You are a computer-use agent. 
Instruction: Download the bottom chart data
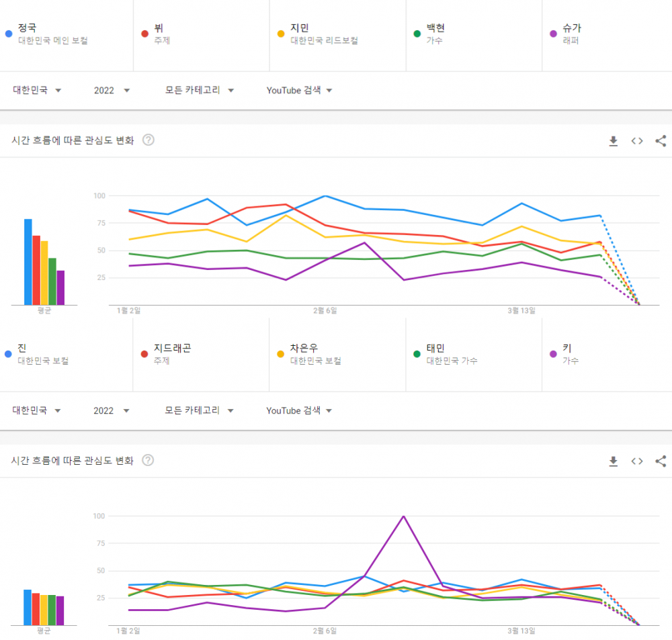(613, 461)
